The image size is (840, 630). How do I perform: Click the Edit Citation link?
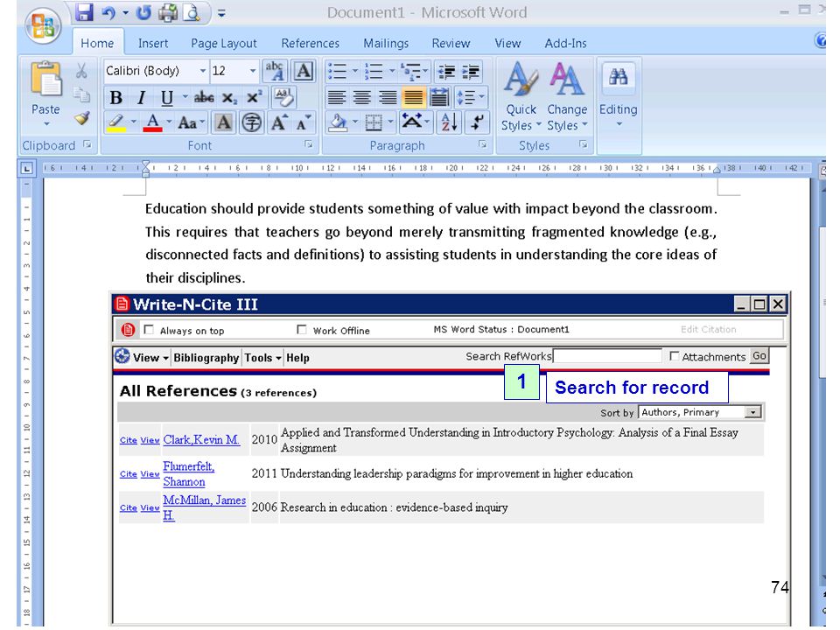(708, 330)
